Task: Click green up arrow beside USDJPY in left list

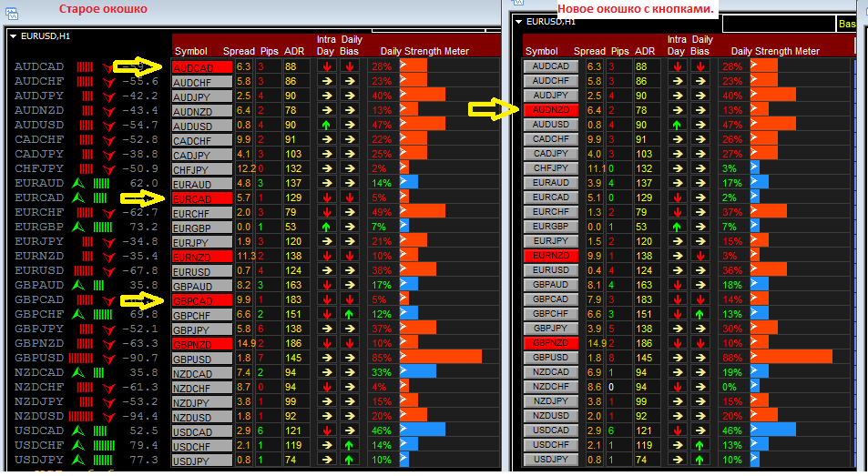Action: (x=78, y=460)
